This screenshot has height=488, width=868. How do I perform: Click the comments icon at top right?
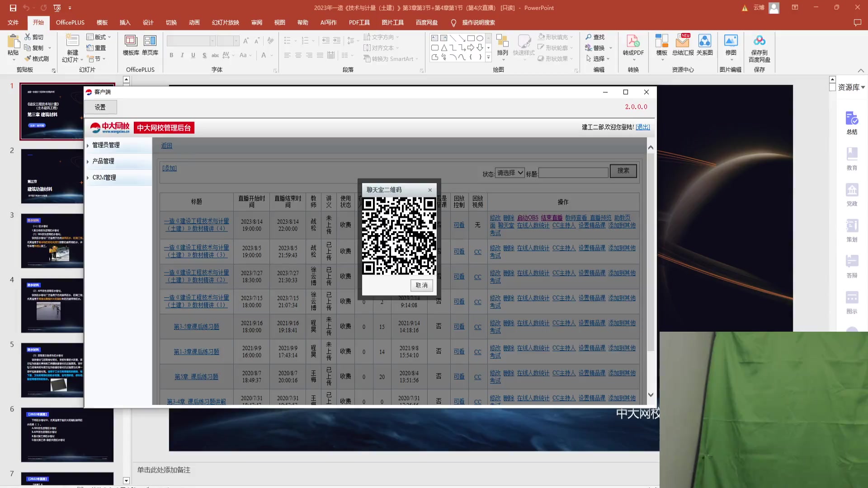[x=857, y=23]
